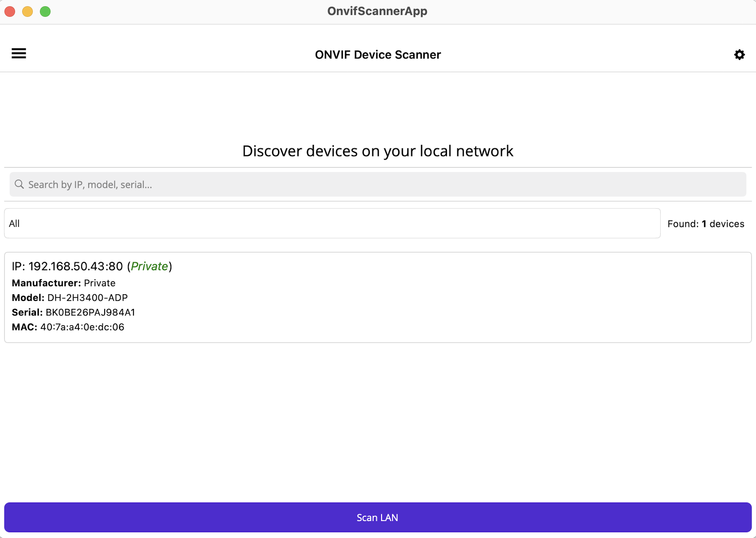Select MAC 40:7a:a4:0e:dc:06 text

[82, 327]
